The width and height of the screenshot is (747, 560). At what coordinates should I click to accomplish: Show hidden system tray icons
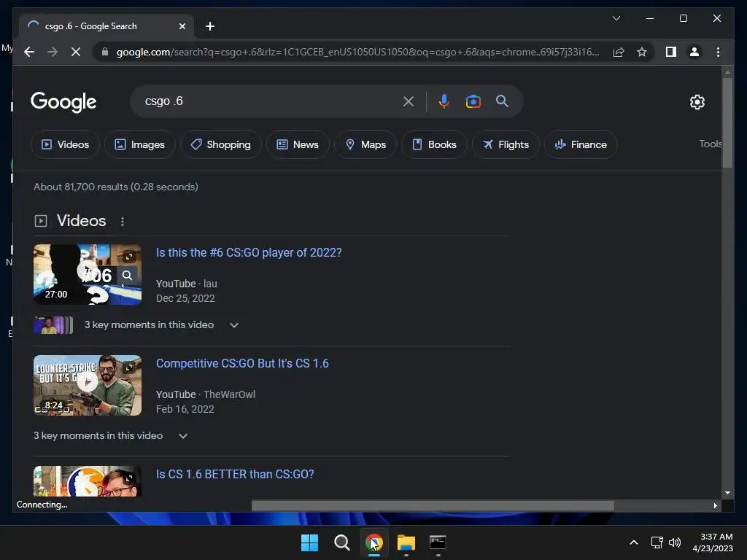(x=634, y=542)
